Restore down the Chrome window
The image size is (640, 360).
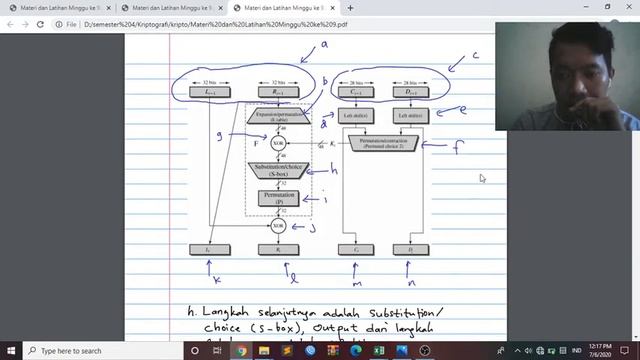(x=607, y=7)
